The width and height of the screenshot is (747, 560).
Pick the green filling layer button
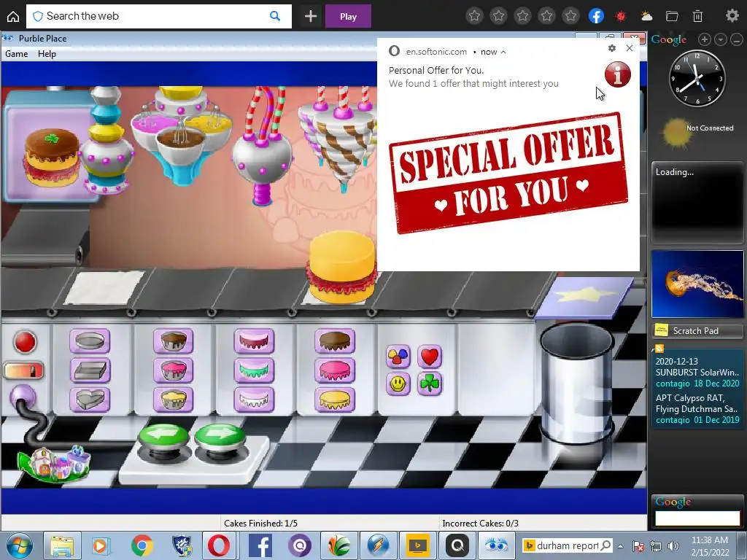[x=254, y=370]
